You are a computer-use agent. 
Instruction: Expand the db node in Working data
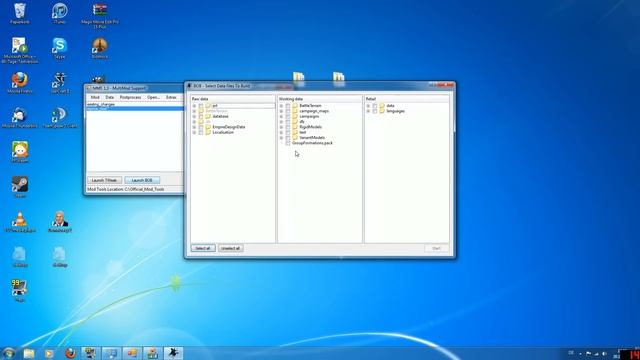pyautogui.click(x=281, y=122)
